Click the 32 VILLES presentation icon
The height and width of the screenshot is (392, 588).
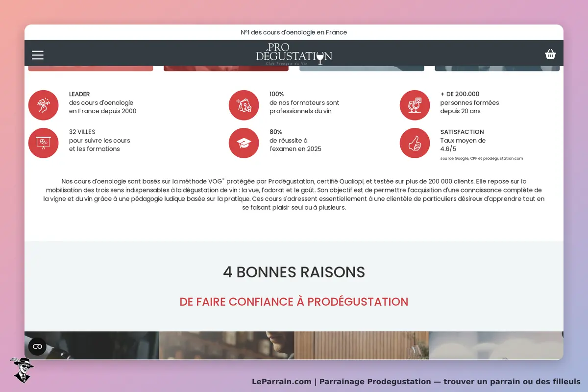pyautogui.click(x=44, y=143)
